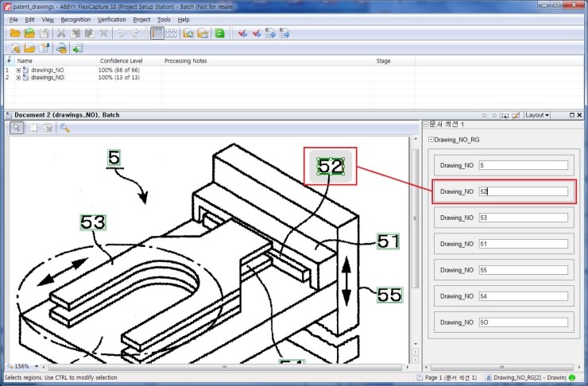Click the scanner icon in second toolbar
Screen dimensions: 588x386
(x=61, y=48)
